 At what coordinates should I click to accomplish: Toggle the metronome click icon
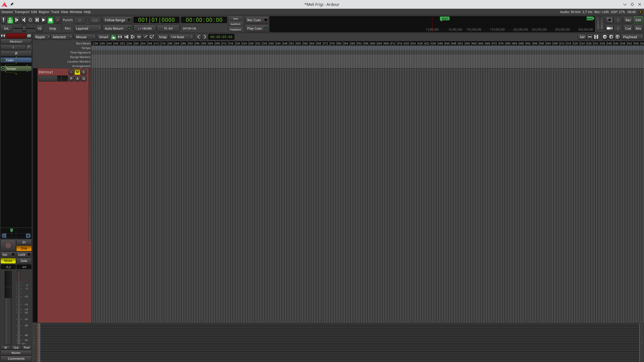click(x=10, y=20)
